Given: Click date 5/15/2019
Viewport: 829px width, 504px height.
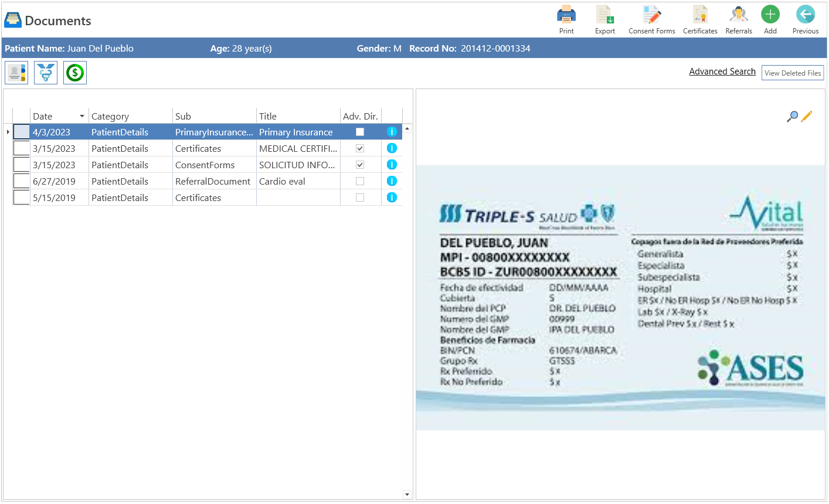Looking at the screenshot, I should tap(54, 197).
